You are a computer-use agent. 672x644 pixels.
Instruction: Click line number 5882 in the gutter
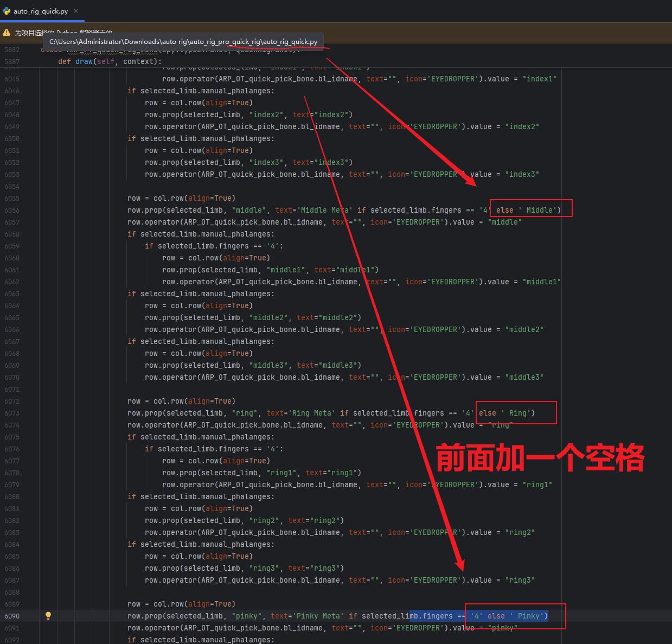coord(12,49)
